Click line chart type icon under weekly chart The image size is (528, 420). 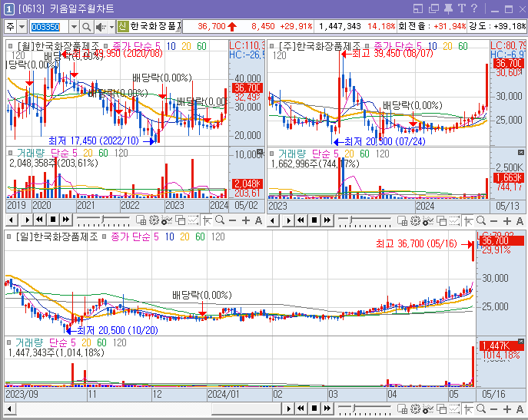[x=454, y=221]
